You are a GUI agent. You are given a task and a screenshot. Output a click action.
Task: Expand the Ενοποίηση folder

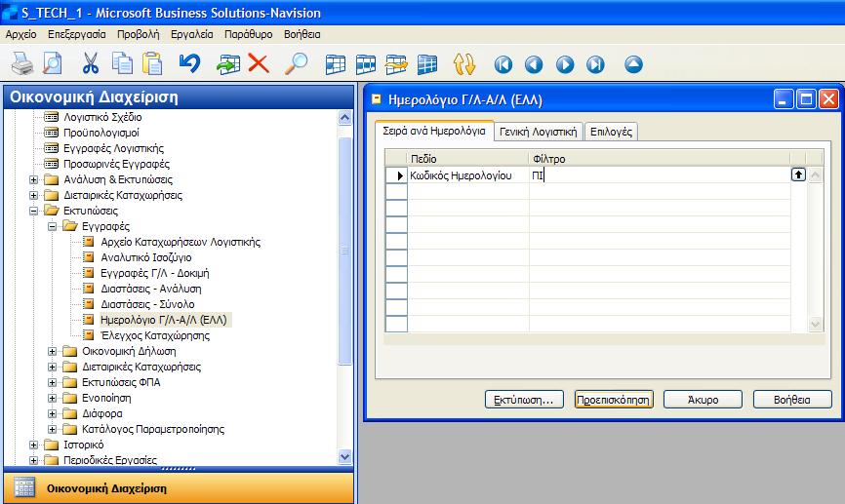pos(53,398)
